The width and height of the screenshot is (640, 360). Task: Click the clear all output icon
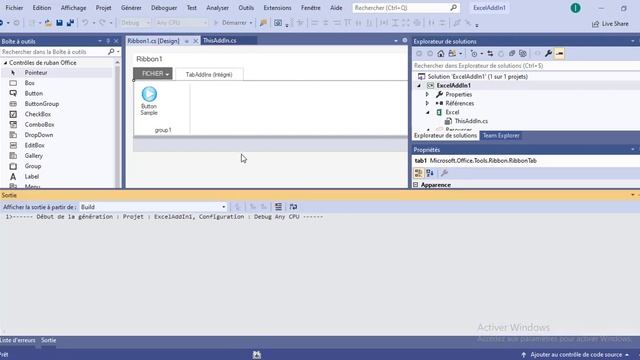pyautogui.click(x=278, y=207)
